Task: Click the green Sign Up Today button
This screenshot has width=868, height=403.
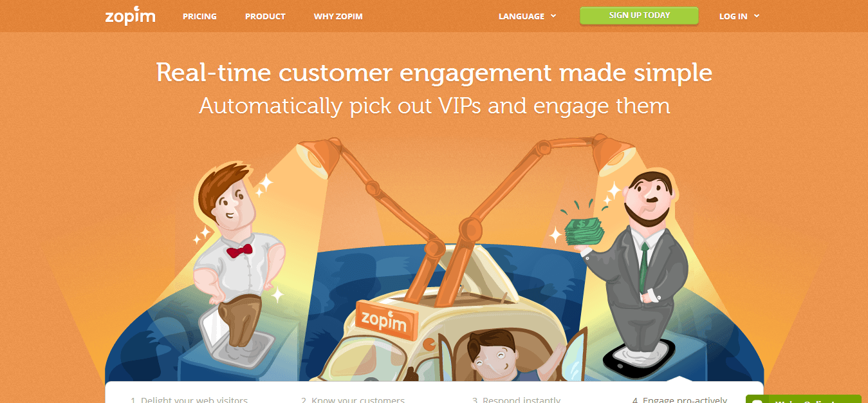Action: point(639,15)
